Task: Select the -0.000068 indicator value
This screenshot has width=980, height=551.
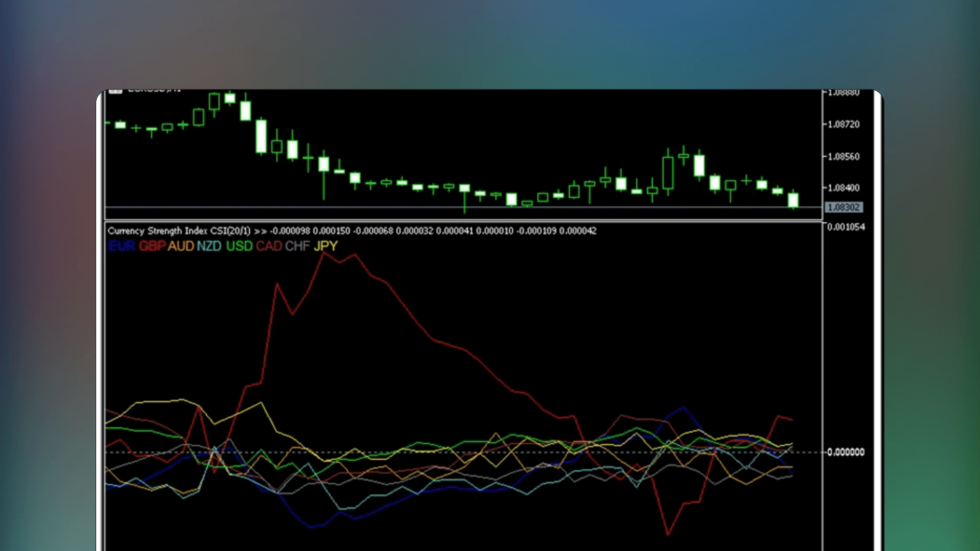Action: click(x=373, y=231)
